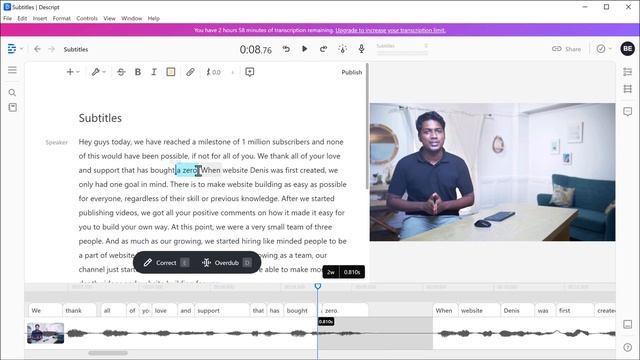Open the File menu

7,18
